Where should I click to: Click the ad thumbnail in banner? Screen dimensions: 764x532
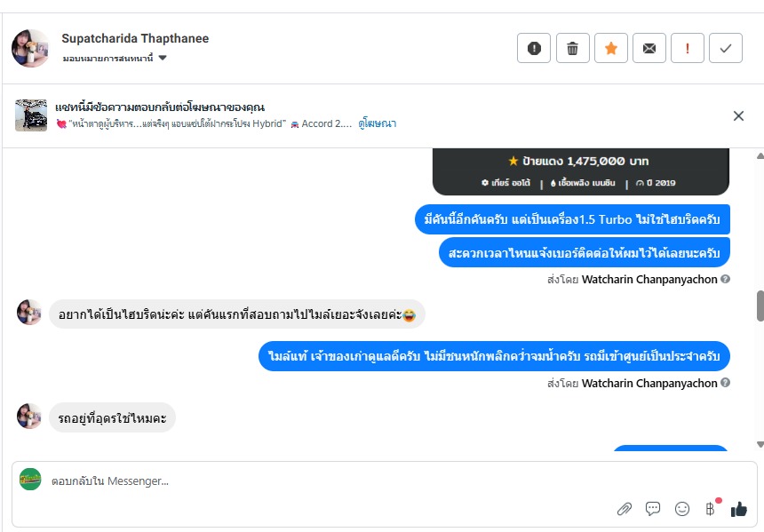click(31, 115)
